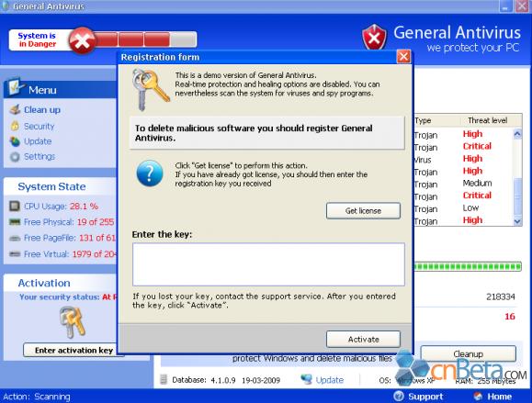The image size is (532, 403).
Task: Select the Virus row with High threat
Action: 464,159
